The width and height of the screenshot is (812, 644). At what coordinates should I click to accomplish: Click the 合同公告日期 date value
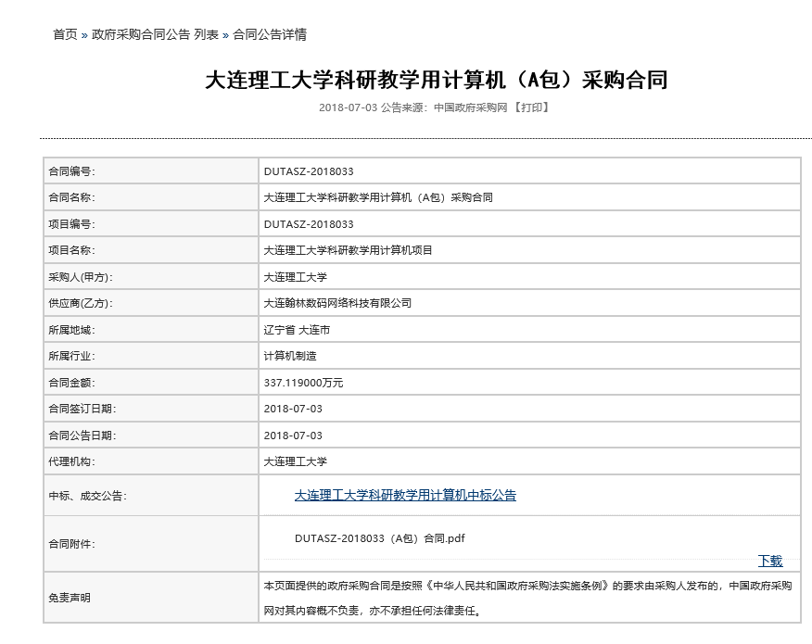click(293, 436)
